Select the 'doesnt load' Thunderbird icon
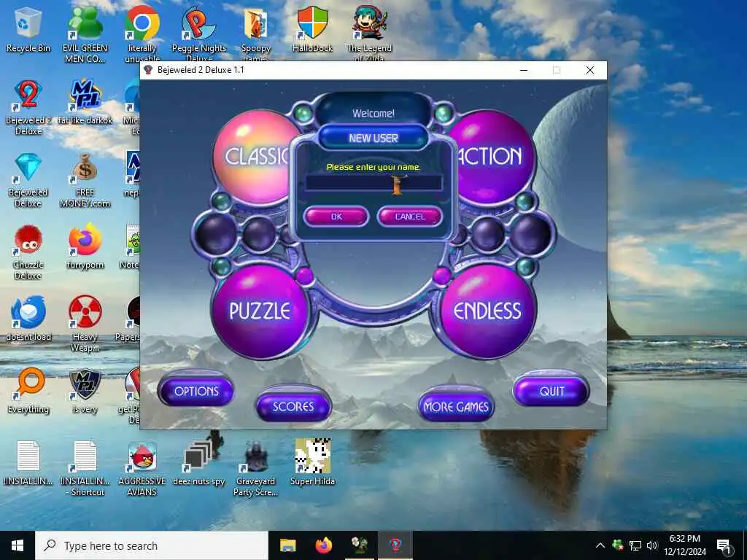747x560 pixels. coord(28,319)
